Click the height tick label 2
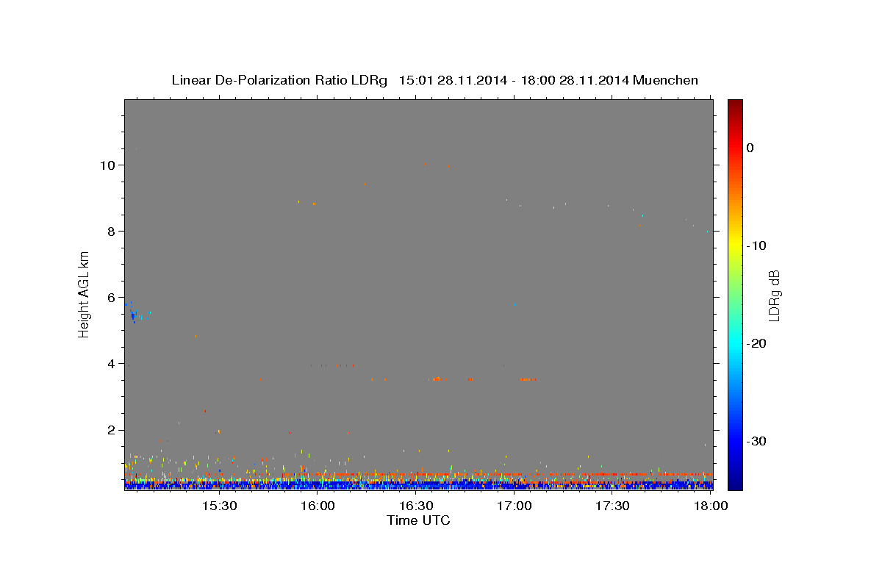 (x=112, y=430)
